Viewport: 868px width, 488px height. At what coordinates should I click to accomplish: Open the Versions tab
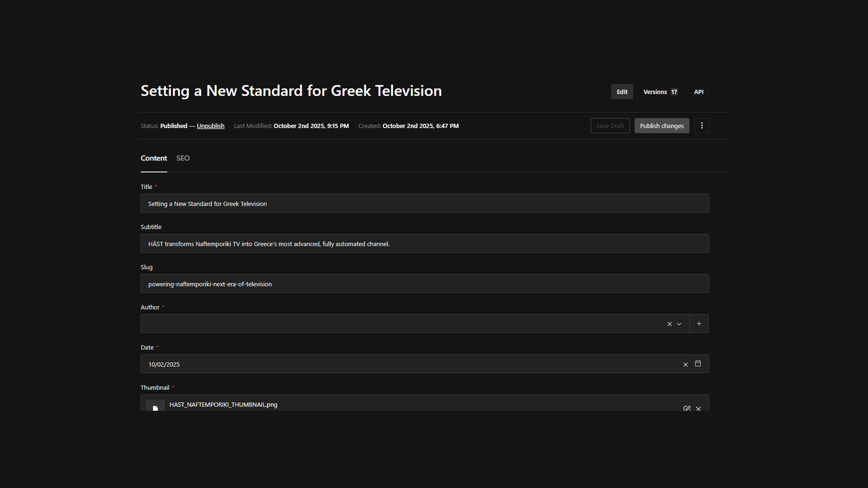660,92
